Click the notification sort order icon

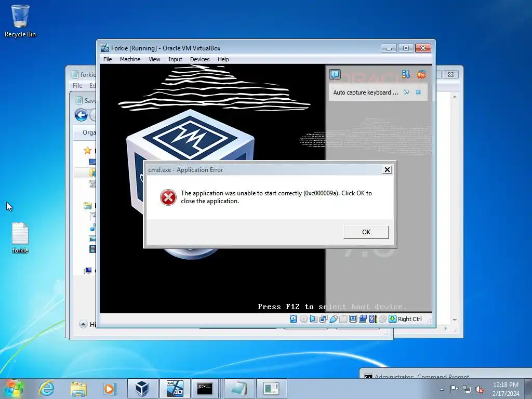[x=406, y=74]
